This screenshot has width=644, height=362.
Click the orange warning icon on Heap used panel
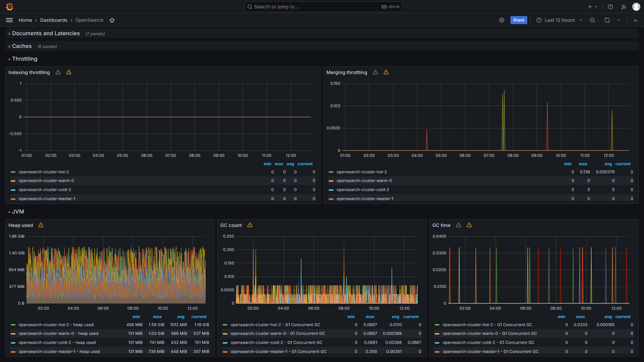point(41,225)
